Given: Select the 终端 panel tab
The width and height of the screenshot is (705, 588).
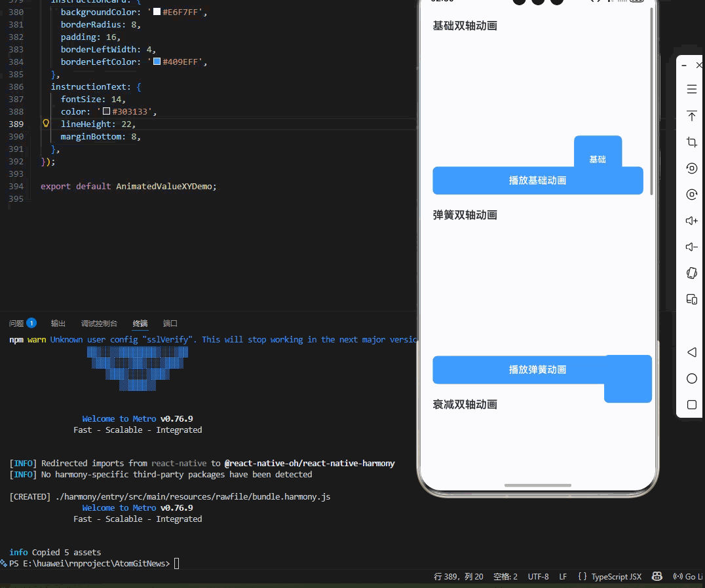Looking at the screenshot, I should 140,323.
